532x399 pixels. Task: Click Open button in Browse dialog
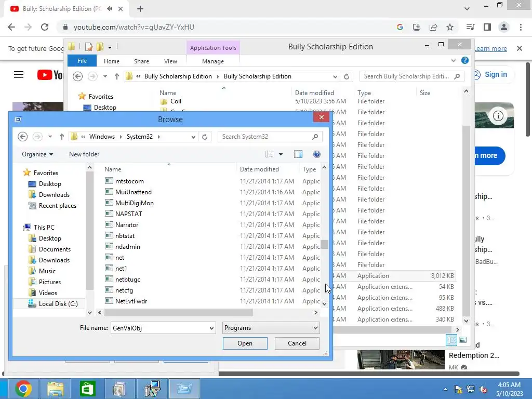click(x=245, y=343)
